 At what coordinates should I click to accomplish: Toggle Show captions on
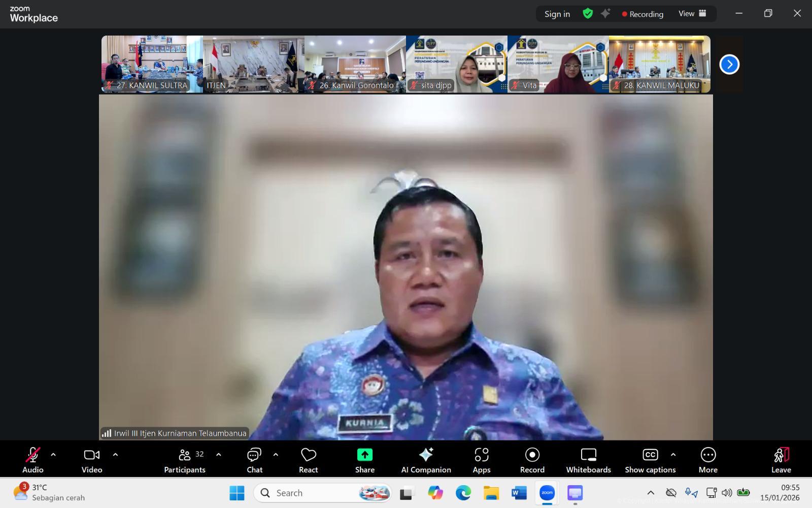coord(650,460)
